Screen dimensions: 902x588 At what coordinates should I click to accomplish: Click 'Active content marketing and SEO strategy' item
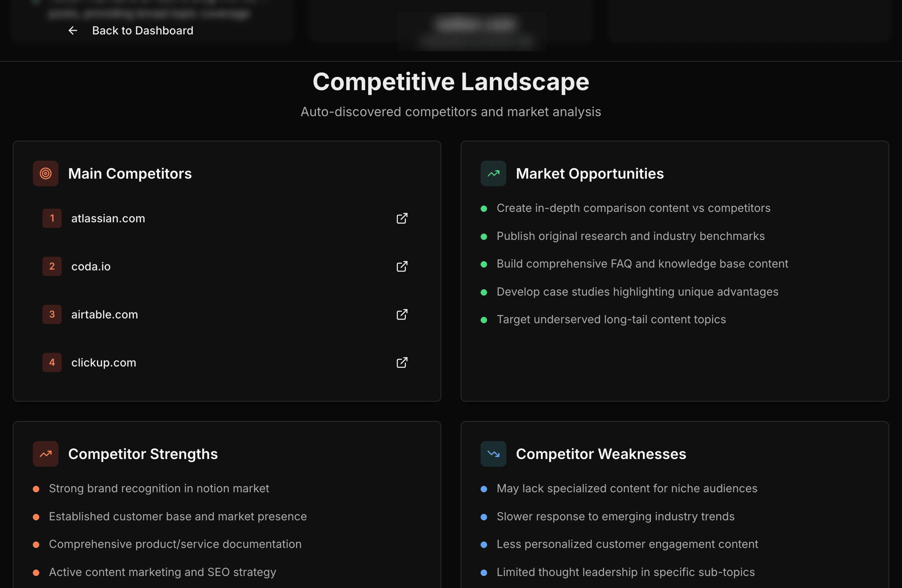tap(162, 572)
